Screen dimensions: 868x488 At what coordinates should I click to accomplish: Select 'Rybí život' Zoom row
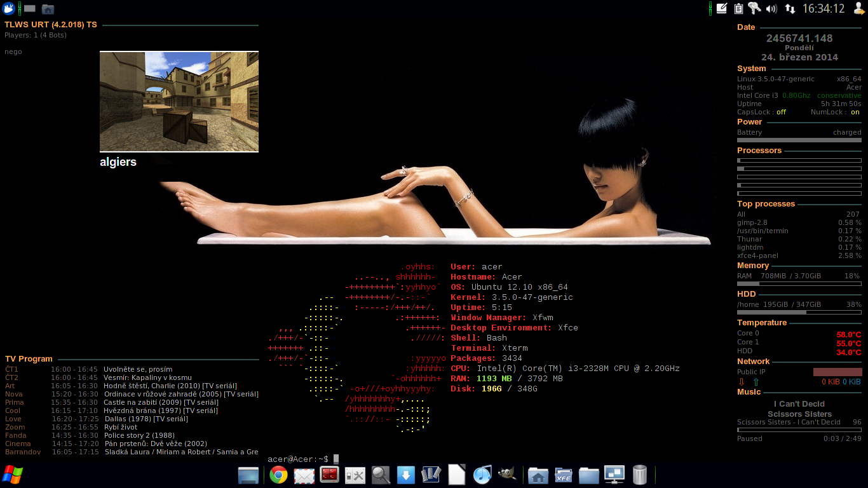coord(132,427)
